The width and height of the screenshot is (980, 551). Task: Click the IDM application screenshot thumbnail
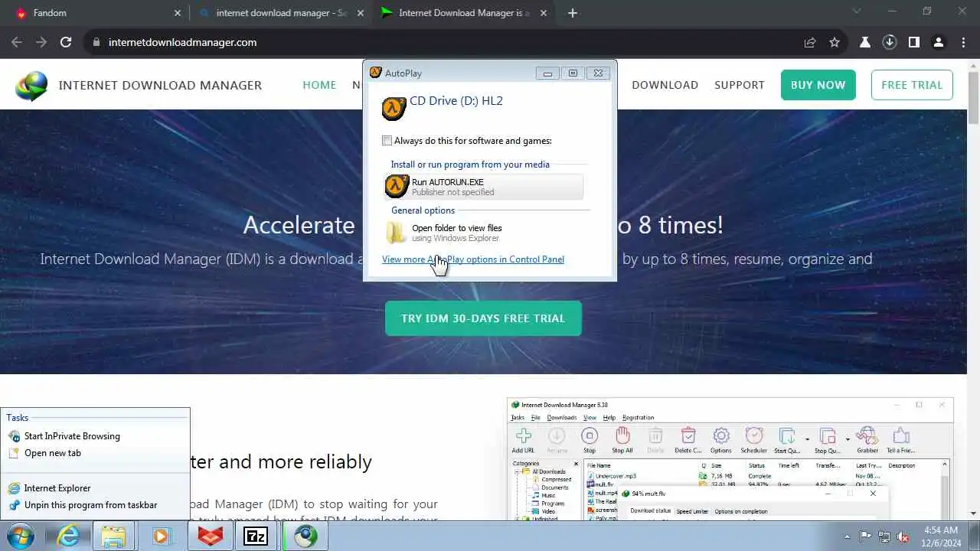(x=730, y=459)
